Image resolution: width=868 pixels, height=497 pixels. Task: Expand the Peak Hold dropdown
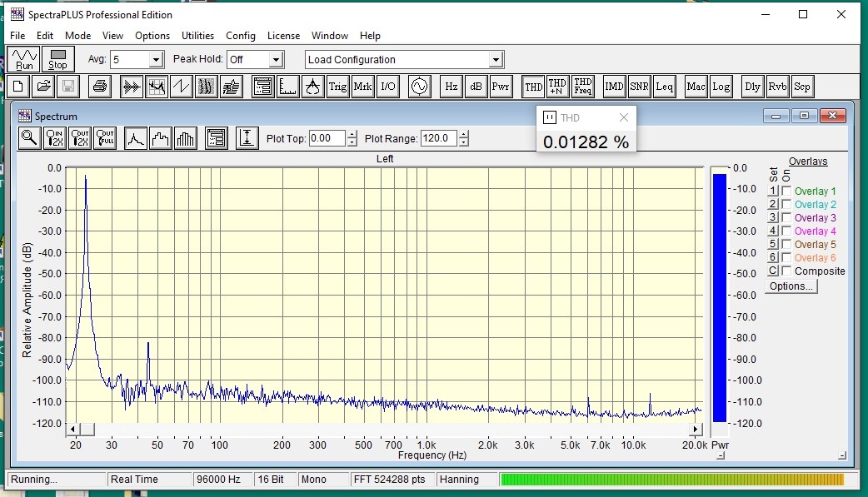[276, 59]
